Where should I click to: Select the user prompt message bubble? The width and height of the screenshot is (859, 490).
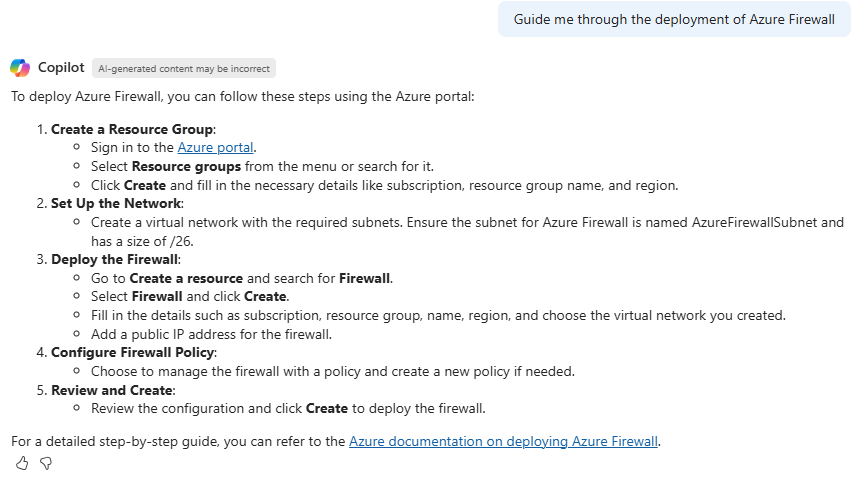click(x=673, y=19)
